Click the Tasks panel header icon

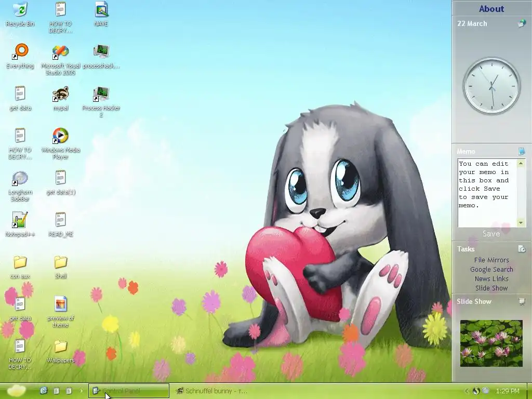522,249
